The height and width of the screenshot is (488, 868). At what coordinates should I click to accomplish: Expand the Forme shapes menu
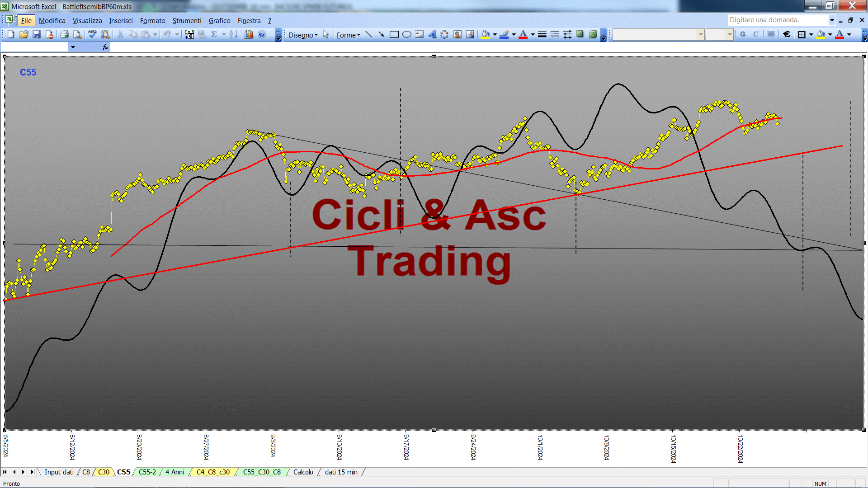click(348, 35)
